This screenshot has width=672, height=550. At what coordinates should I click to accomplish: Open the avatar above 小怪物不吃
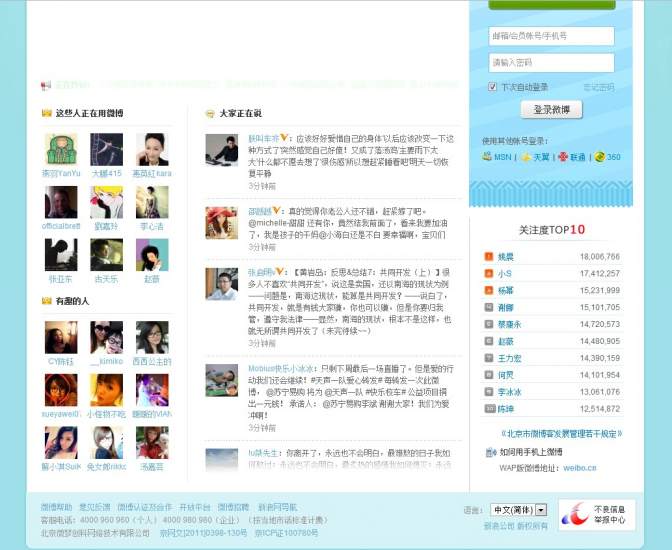(107, 390)
